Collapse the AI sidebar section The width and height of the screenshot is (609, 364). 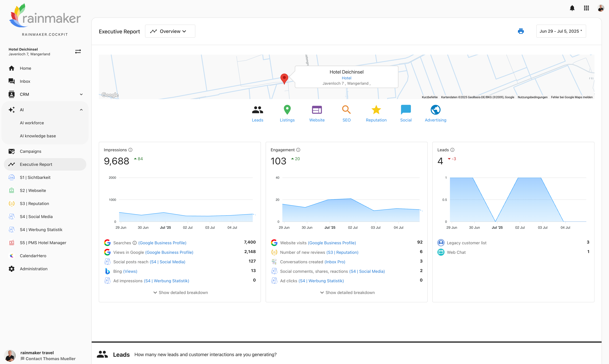81,110
